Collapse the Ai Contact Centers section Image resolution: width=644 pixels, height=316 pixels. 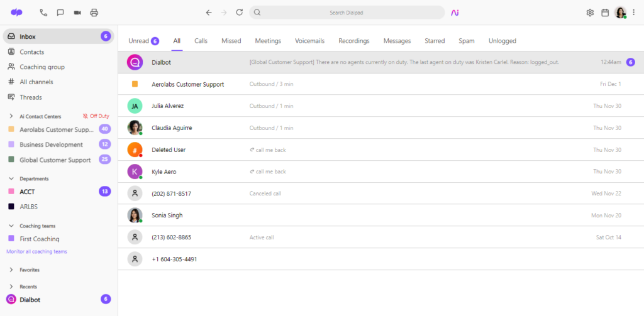click(x=11, y=116)
